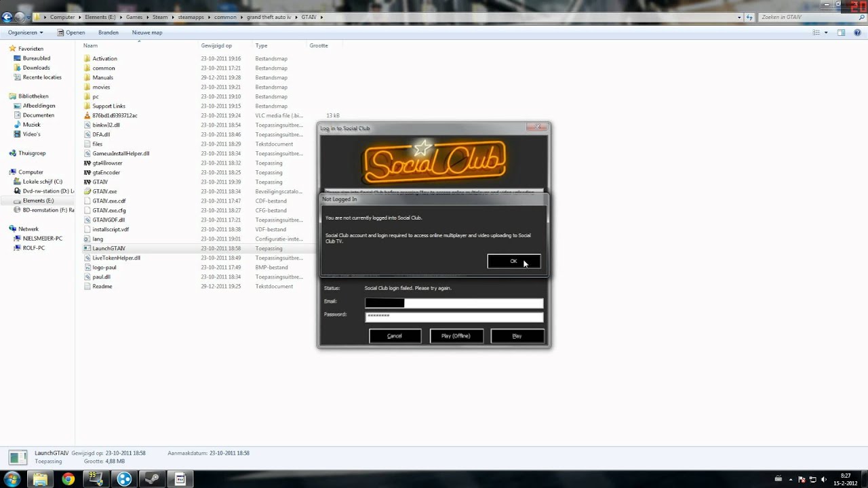Select the LiveTokenHelper.dll file name

(x=117, y=258)
